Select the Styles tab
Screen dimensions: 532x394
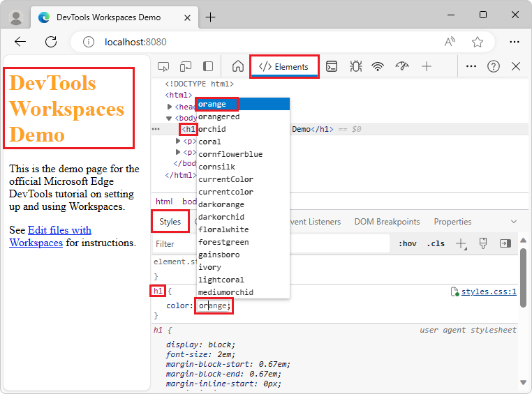coord(170,222)
